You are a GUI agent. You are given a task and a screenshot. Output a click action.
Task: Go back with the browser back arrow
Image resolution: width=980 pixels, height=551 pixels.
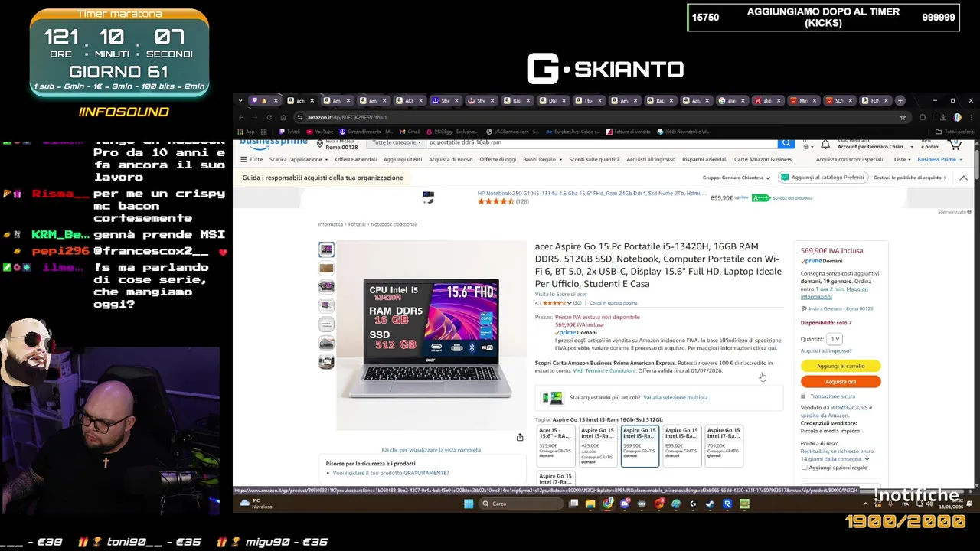pyautogui.click(x=241, y=117)
